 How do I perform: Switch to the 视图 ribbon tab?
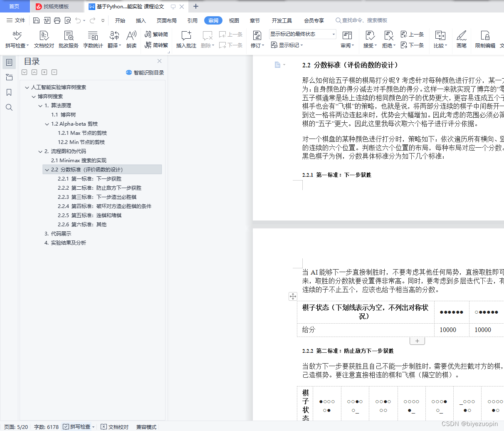(234, 20)
